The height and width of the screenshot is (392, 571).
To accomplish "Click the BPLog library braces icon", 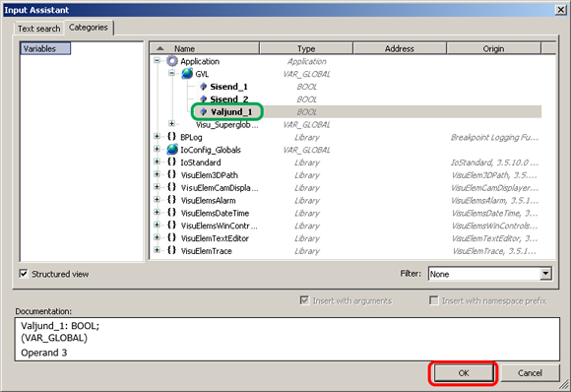I will pos(171,137).
